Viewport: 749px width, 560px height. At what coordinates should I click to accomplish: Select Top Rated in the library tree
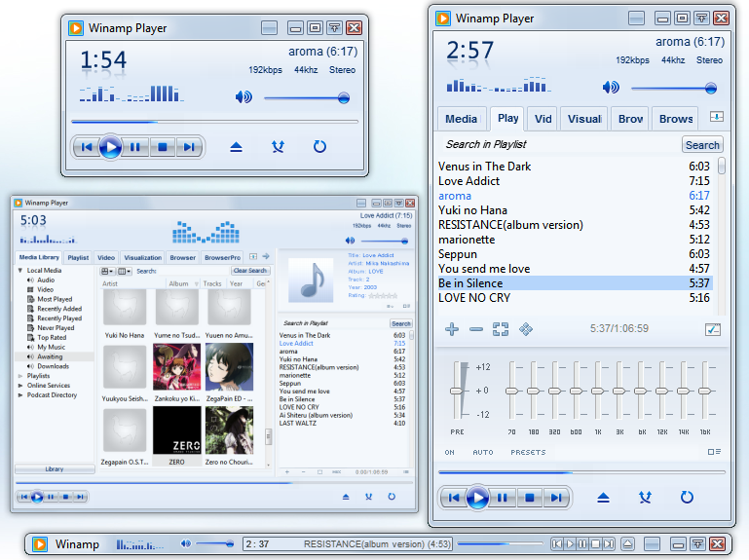click(52, 337)
